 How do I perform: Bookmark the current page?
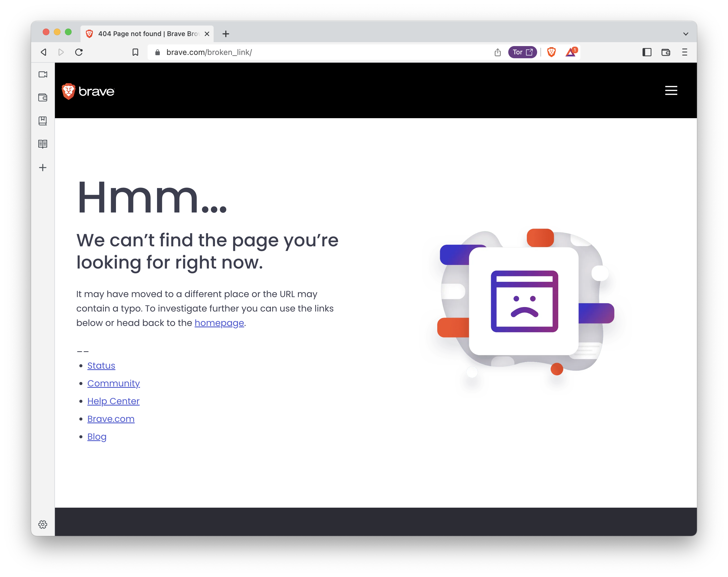coord(136,52)
